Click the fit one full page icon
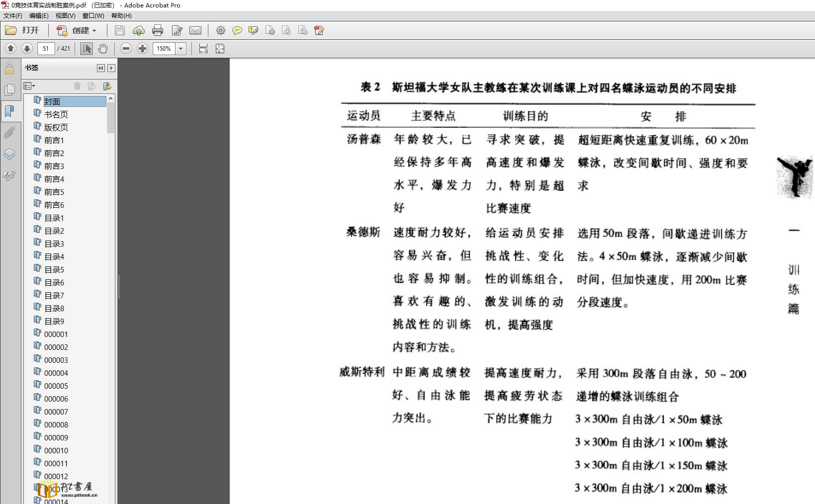Screen dimensions: 815x504 [220, 48]
